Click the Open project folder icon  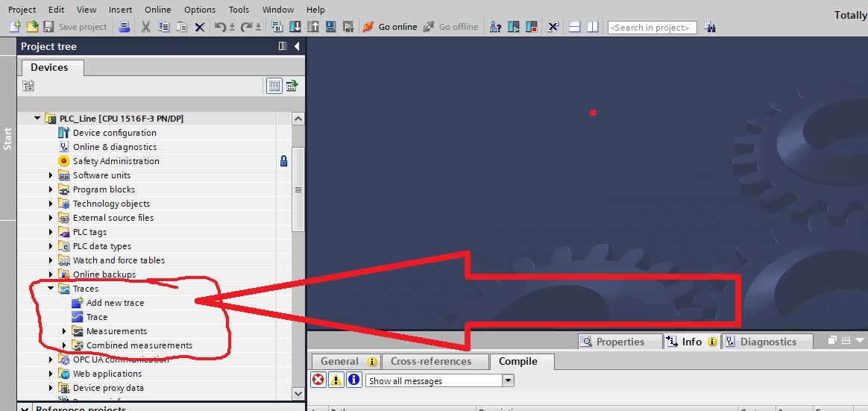coord(33,27)
